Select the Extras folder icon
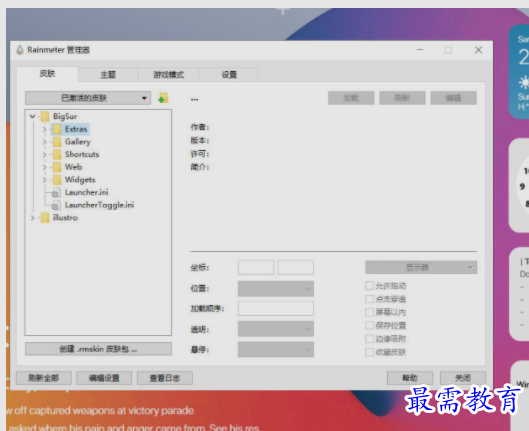This screenshot has height=431, width=529. 57,129
